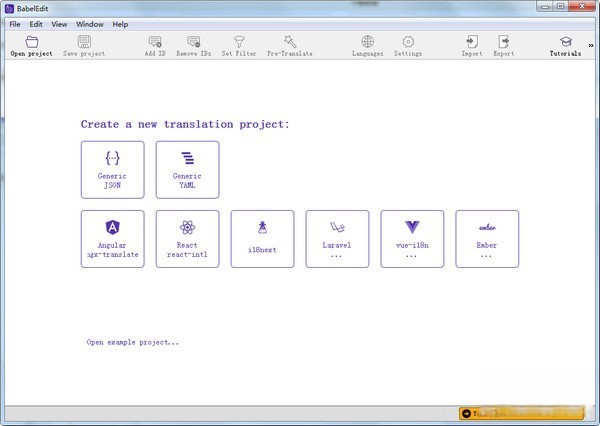Choose Angular ngx-translate project tile
This screenshot has height=426, width=600.
(x=112, y=239)
